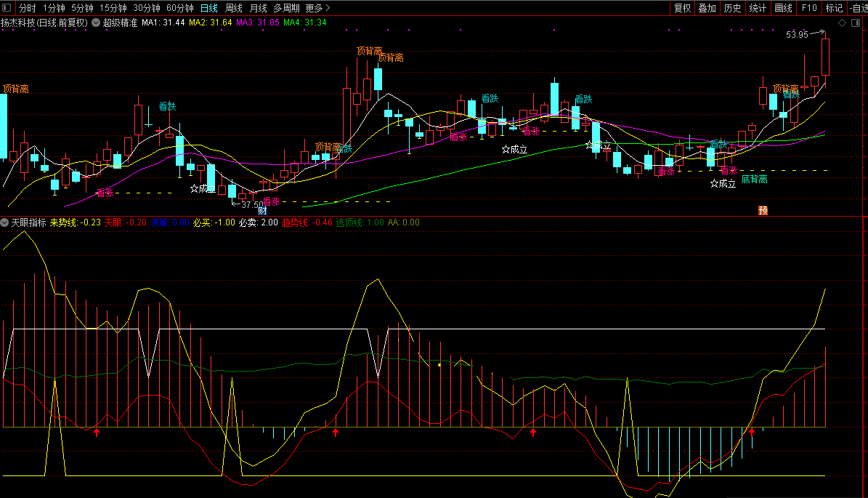Open the dropdown circle beside 天眼指标
Image resolution: width=868 pixels, height=498 pixels.
coord(4,222)
